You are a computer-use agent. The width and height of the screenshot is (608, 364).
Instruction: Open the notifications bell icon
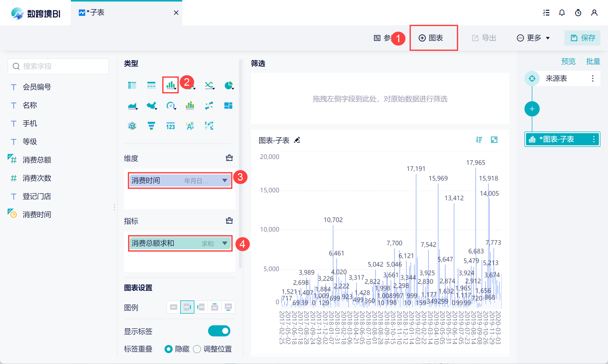point(562,13)
